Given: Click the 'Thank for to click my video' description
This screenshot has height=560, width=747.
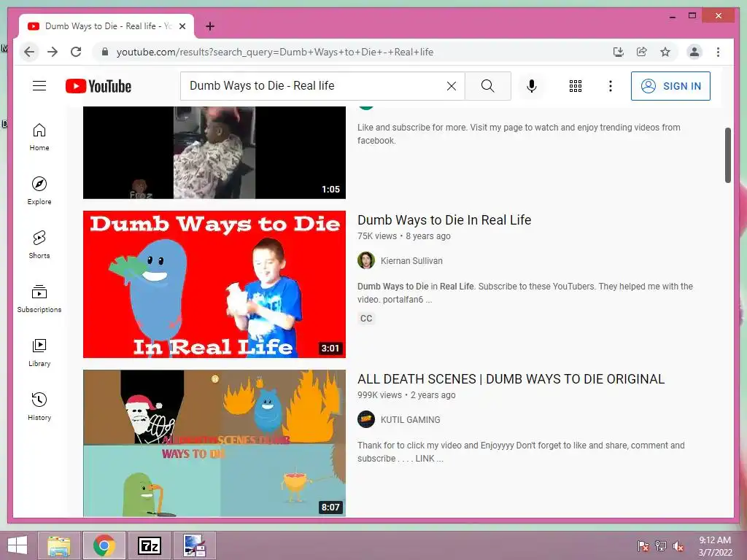Looking at the screenshot, I should [521, 452].
